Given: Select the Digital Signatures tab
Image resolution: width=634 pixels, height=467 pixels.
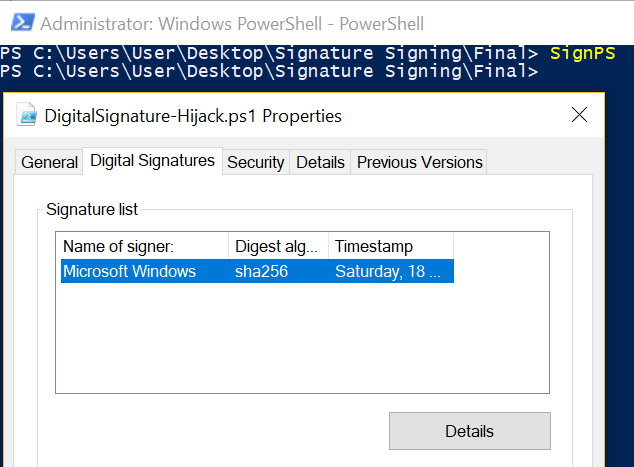Looking at the screenshot, I should coord(152,161).
